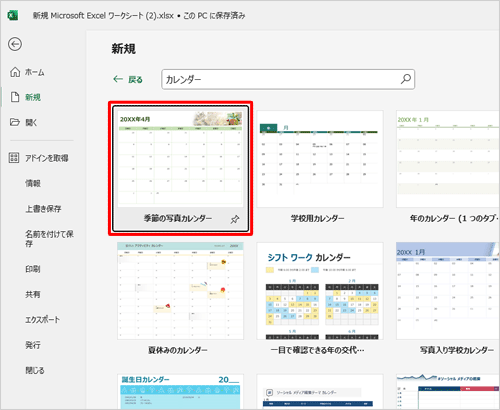Click the 開く folder icon
This screenshot has width=500, height=410.
tap(15, 122)
